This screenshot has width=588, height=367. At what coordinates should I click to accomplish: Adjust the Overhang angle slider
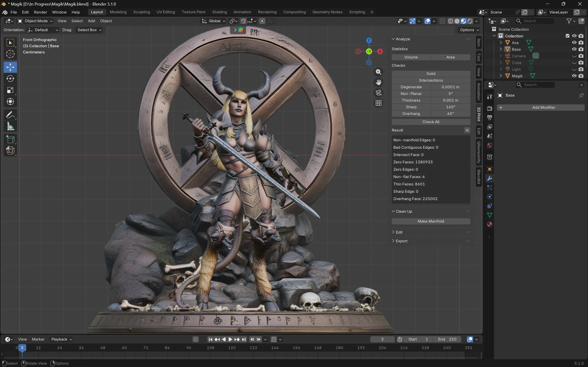click(450, 114)
